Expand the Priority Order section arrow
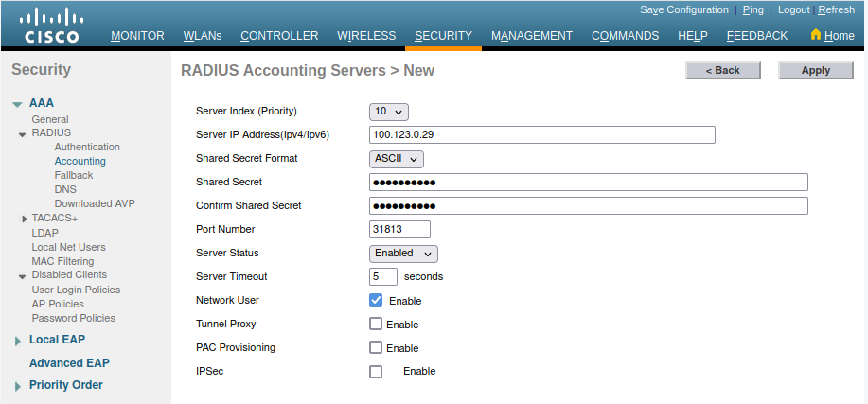Viewport: 868px width, 404px height. 17,386
